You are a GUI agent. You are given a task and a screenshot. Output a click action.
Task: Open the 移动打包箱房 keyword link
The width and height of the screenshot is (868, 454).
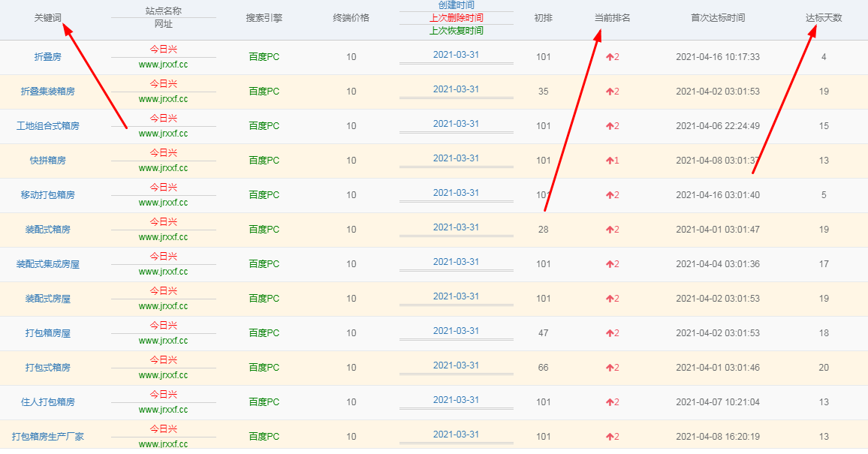click(x=48, y=195)
